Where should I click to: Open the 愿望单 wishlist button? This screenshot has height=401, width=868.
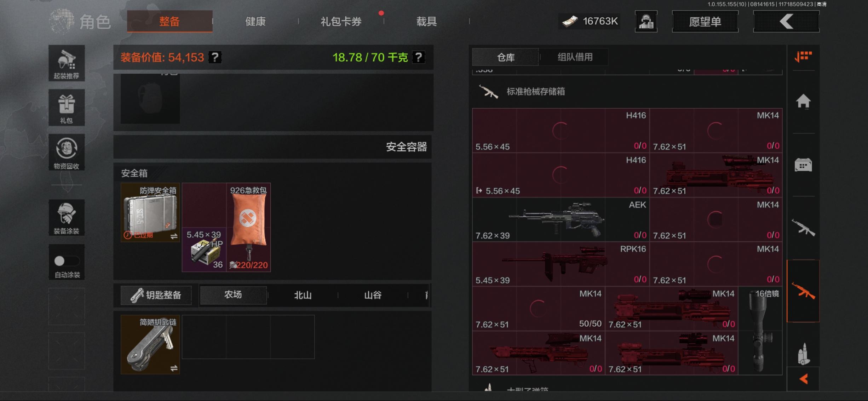(x=705, y=22)
